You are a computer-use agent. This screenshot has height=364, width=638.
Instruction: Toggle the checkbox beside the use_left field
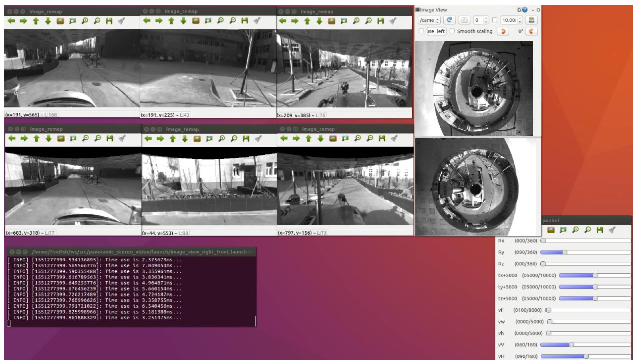[x=421, y=31]
